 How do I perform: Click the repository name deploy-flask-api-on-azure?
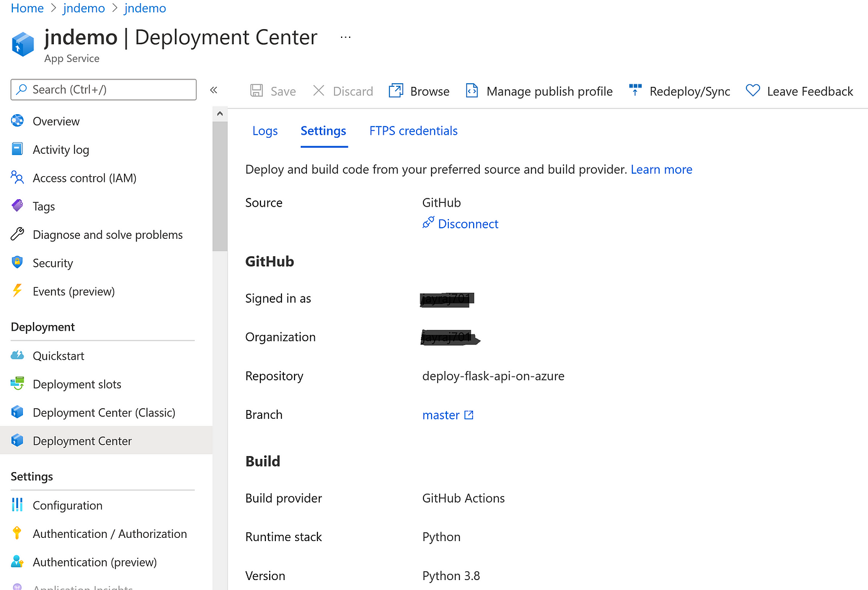click(x=494, y=376)
